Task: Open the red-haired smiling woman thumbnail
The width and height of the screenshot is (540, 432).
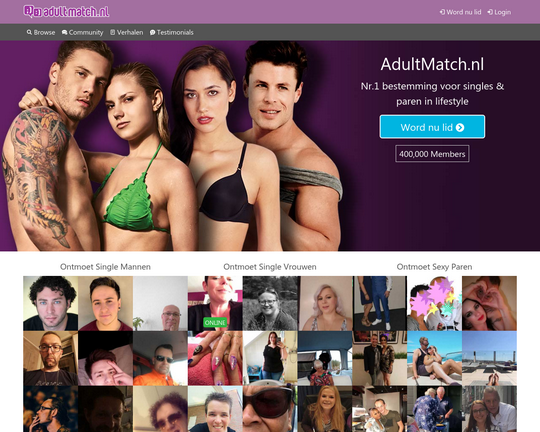Action: (x=325, y=409)
